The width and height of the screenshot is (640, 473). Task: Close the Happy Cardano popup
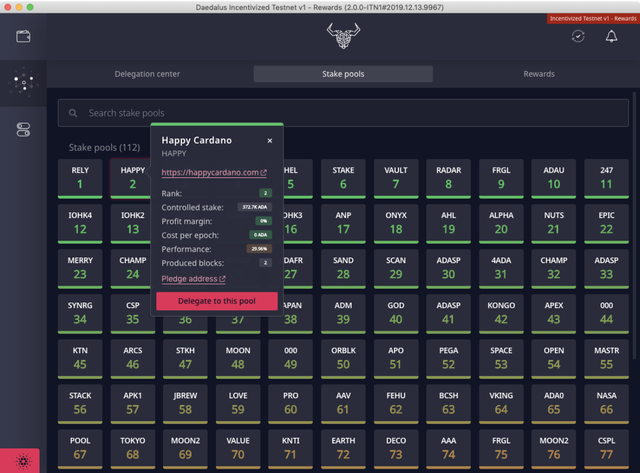click(270, 140)
